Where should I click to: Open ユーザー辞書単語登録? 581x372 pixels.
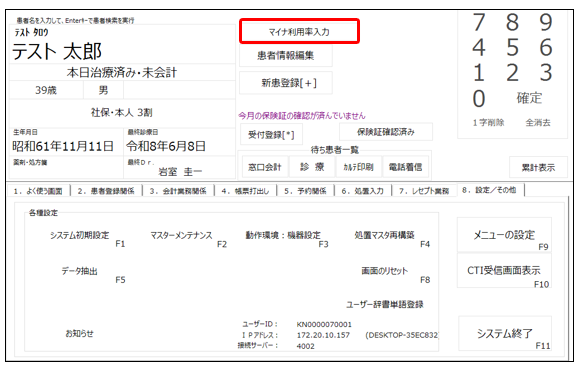coord(385,305)
